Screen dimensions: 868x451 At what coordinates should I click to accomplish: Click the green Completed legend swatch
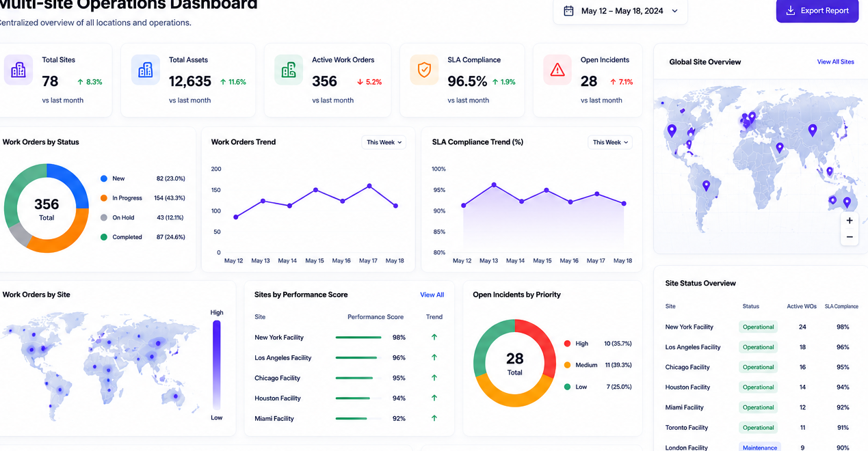click(x=104, y=237)
